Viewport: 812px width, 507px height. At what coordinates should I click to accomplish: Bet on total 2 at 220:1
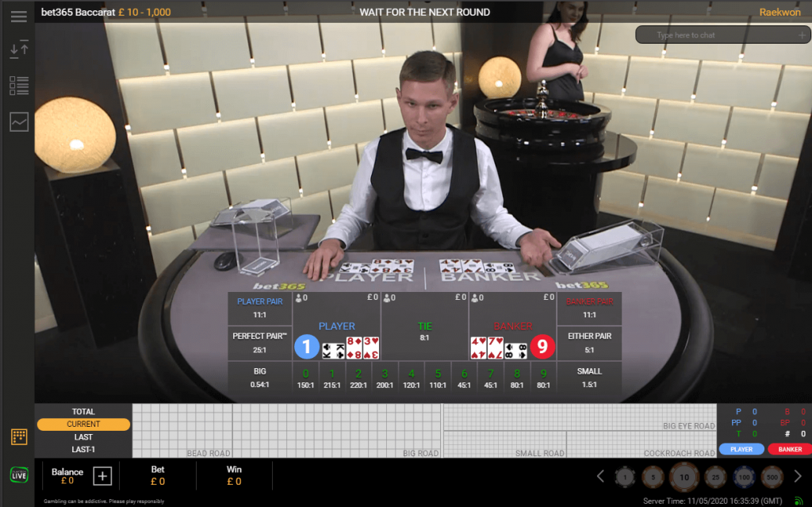358,378
